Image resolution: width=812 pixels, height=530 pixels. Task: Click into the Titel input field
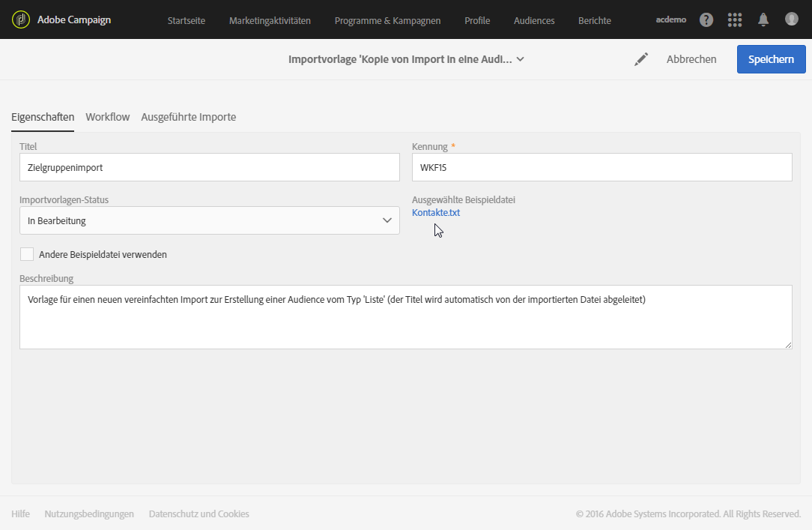(210, 167)
